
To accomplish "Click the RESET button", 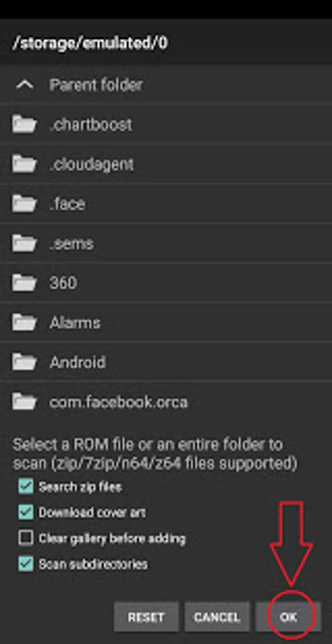I will click(x=146, y=617).
